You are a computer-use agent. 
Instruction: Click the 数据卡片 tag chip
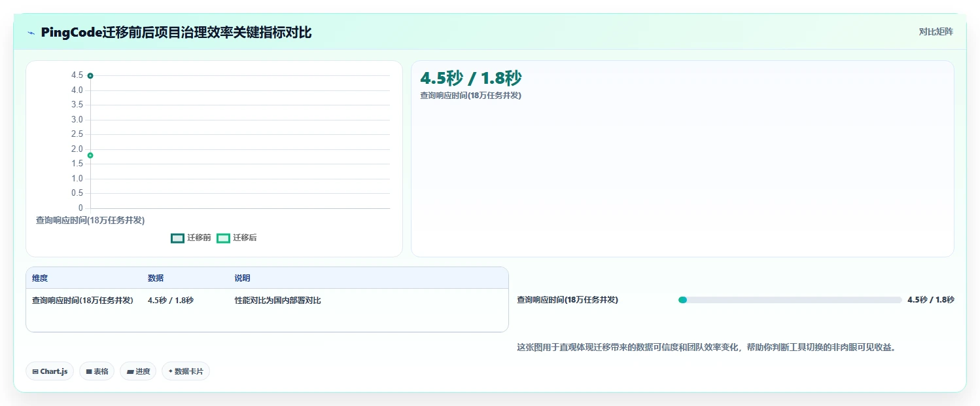click(186, 371)
